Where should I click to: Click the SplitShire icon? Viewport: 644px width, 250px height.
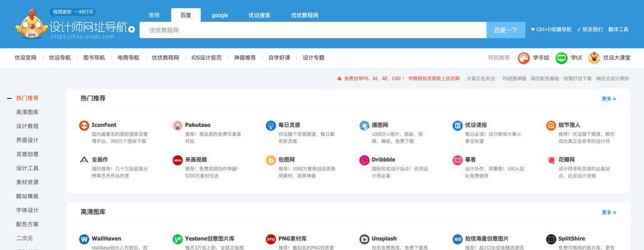tap(551, 239)
